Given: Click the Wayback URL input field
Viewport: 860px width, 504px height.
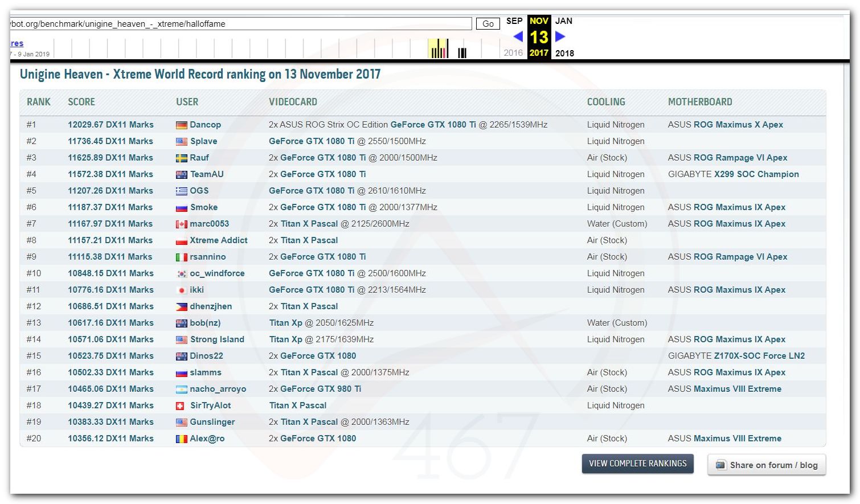Looking at the screenshot, I should [x=239, y=24].
